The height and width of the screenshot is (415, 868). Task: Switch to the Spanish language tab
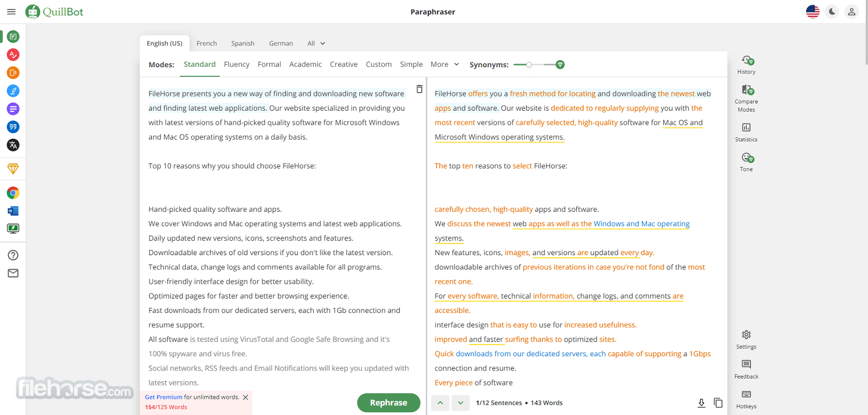tap(243, 43)
